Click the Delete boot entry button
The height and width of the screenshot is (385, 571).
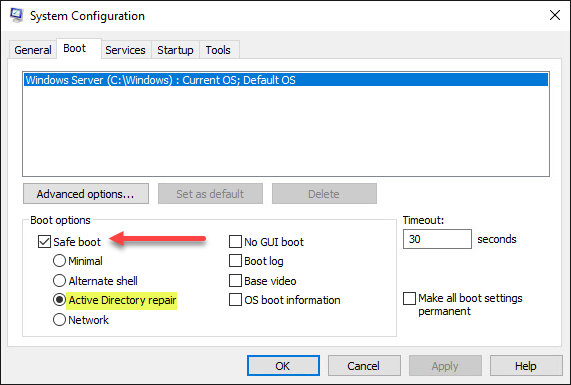(x=324, y=194)
